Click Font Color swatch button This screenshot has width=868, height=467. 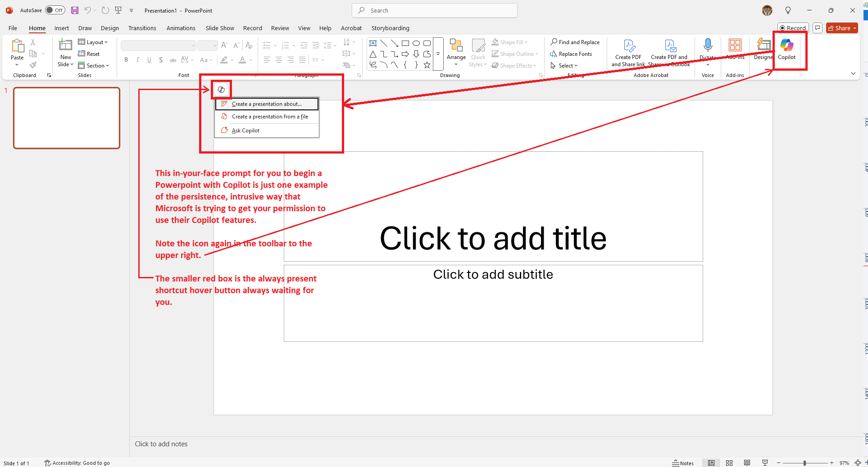(x=242, y=59)
